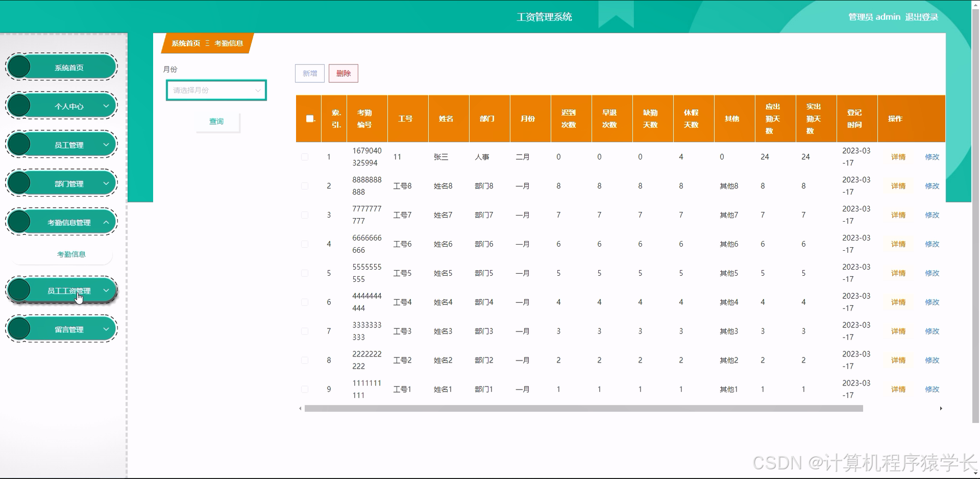The width and height of the screenshot is (980, 479).
Task: Click the horizontal scrollbar left arrow
Action: coord(300,409)
